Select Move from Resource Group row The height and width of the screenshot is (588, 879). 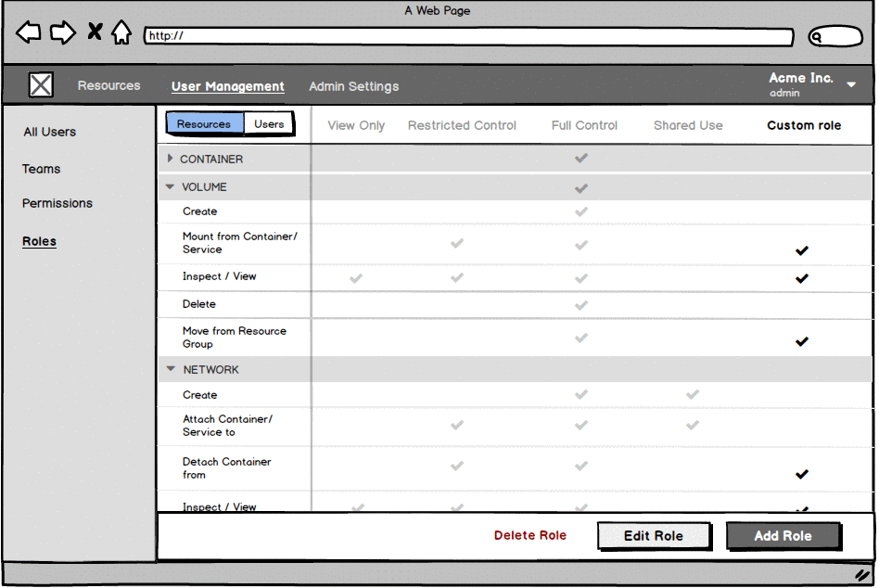pyautogui.click(x=516, y=338)
